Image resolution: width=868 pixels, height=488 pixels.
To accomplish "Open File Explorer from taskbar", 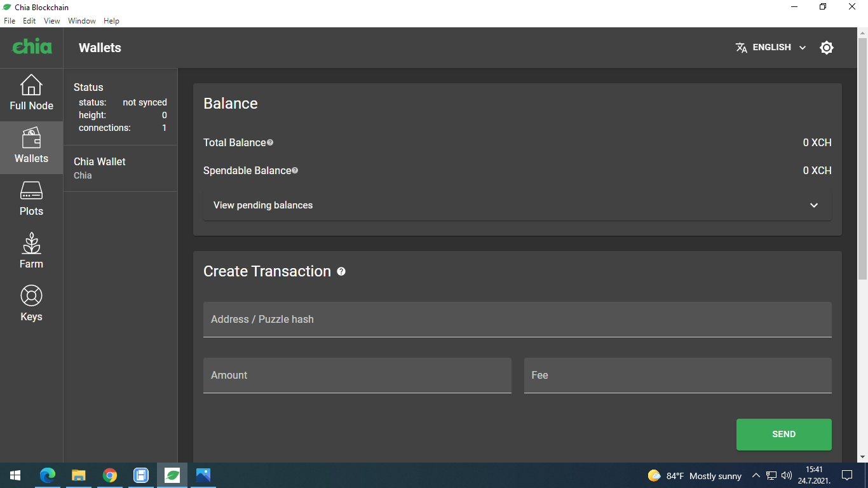I will coord(79,475).
